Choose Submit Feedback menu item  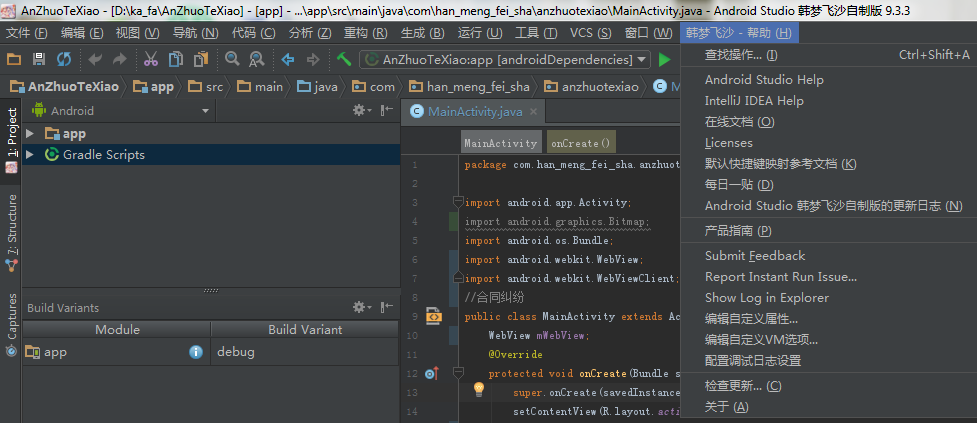click(829, 255)
